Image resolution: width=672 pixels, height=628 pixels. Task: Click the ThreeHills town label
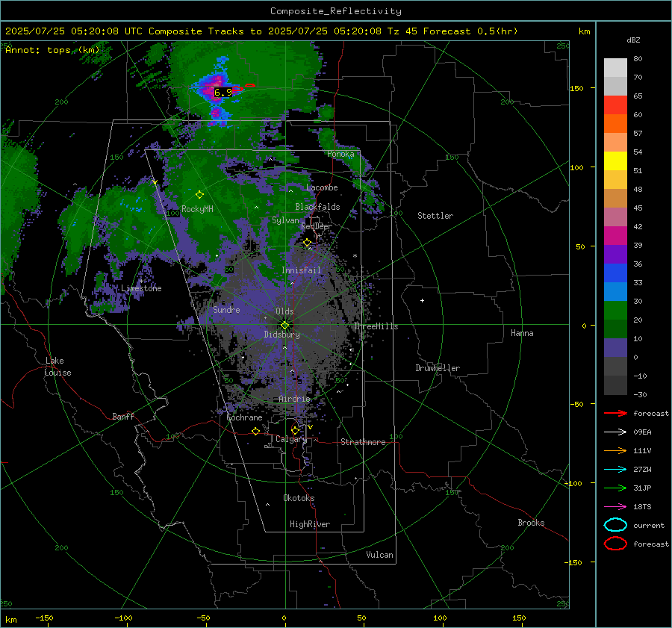(376, 326)
